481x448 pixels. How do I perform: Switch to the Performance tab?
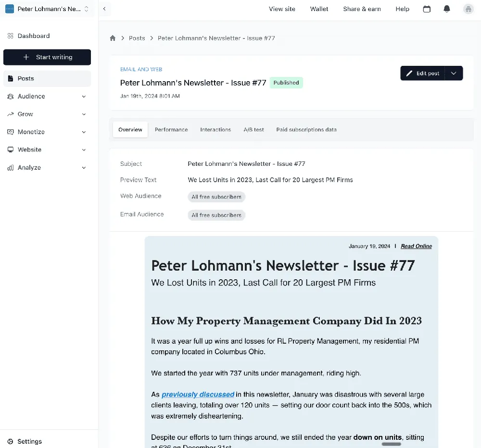[x=171, y=130]
